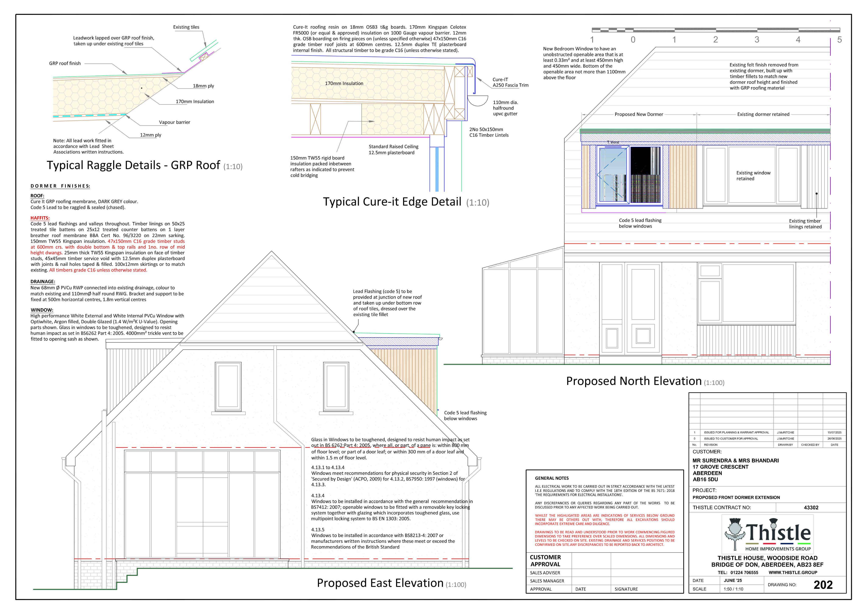Click the red 'HAFFITS:' heading

coord(40,218)
